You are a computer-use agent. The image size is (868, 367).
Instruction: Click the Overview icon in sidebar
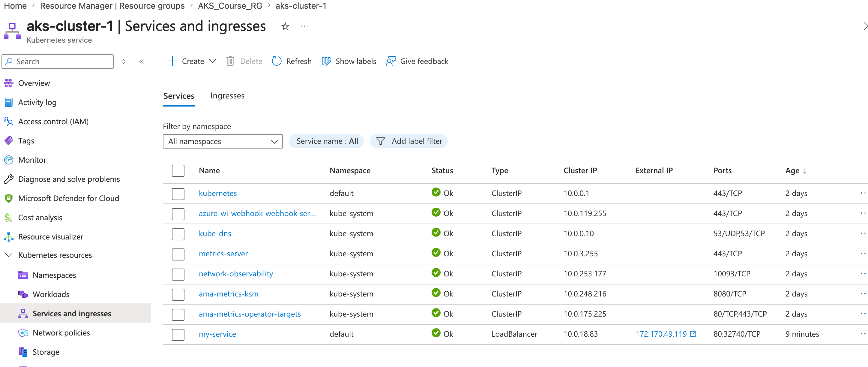tap(9, 83)
